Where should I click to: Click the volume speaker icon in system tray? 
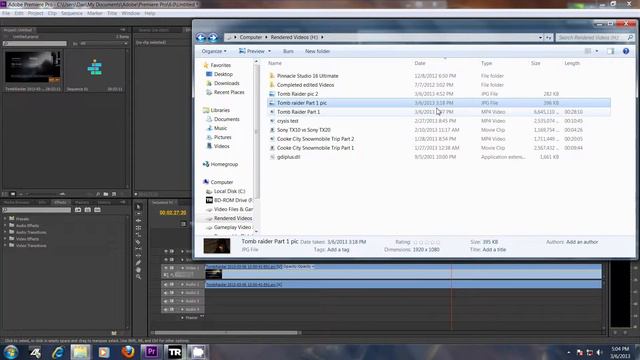(x=599, y=353)
